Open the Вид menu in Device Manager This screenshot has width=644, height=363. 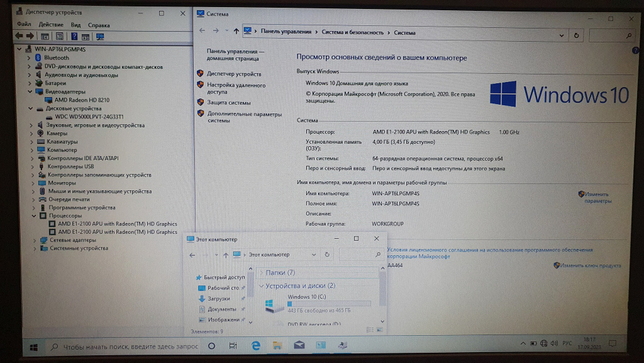click(x=75, y=25)
